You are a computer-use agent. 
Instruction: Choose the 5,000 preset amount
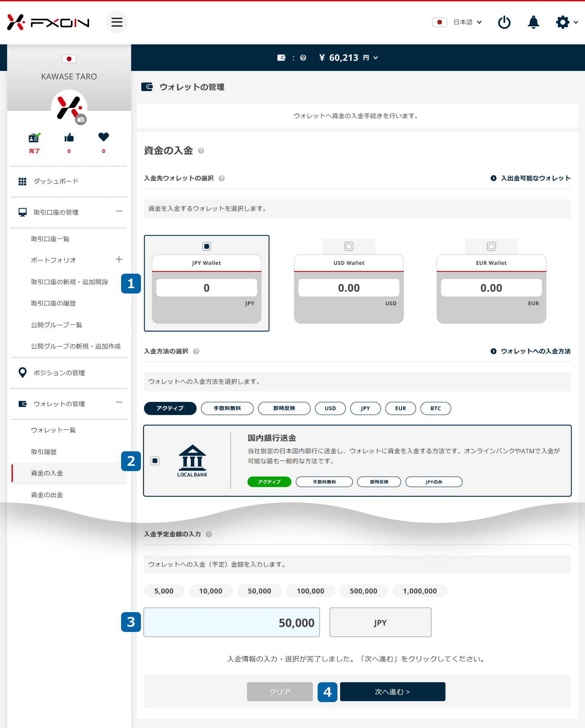tap(164, 591)
